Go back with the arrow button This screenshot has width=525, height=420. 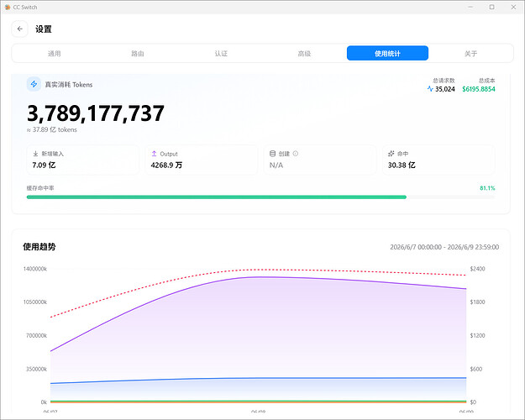tap(20, 29)
